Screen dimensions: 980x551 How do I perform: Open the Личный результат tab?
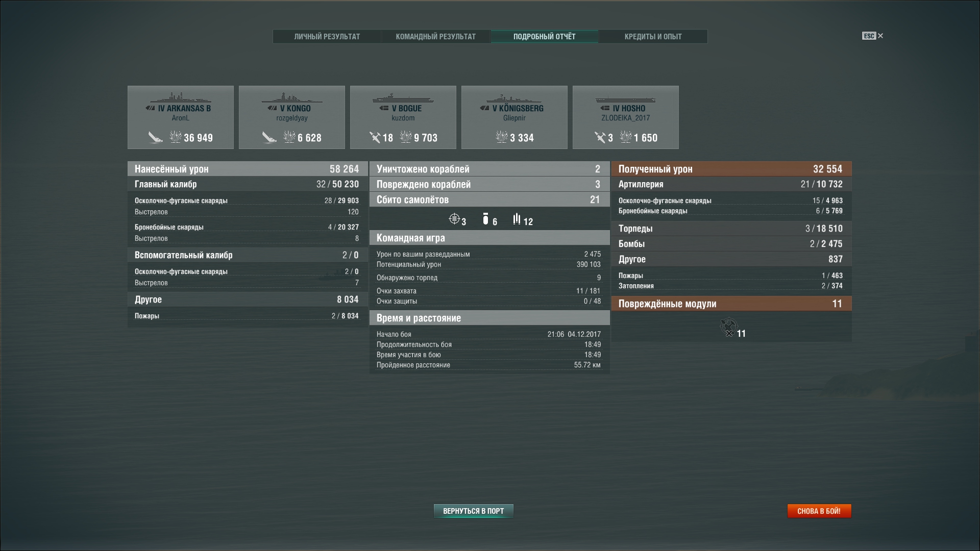click(327, 37)
